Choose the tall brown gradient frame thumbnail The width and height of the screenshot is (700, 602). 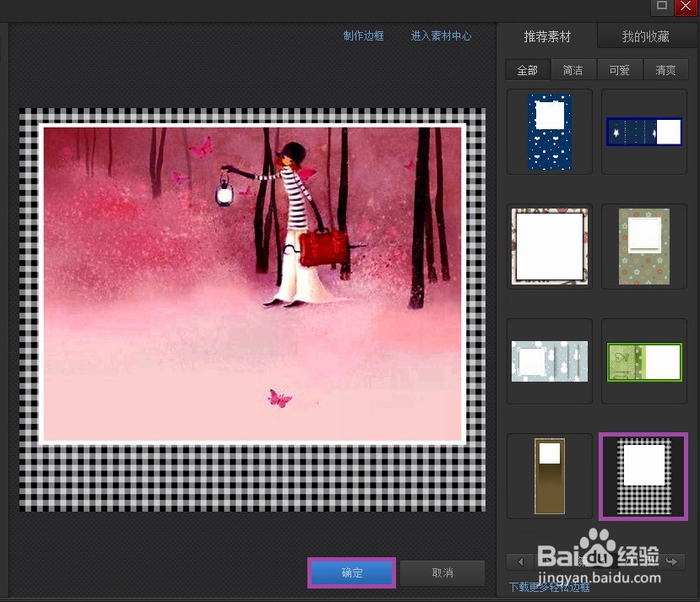coord(550,475)
